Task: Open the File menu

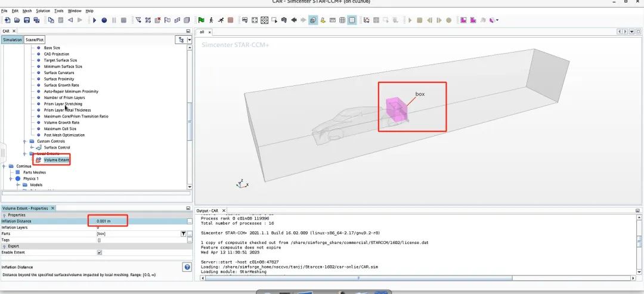Action: pos(5,11)
